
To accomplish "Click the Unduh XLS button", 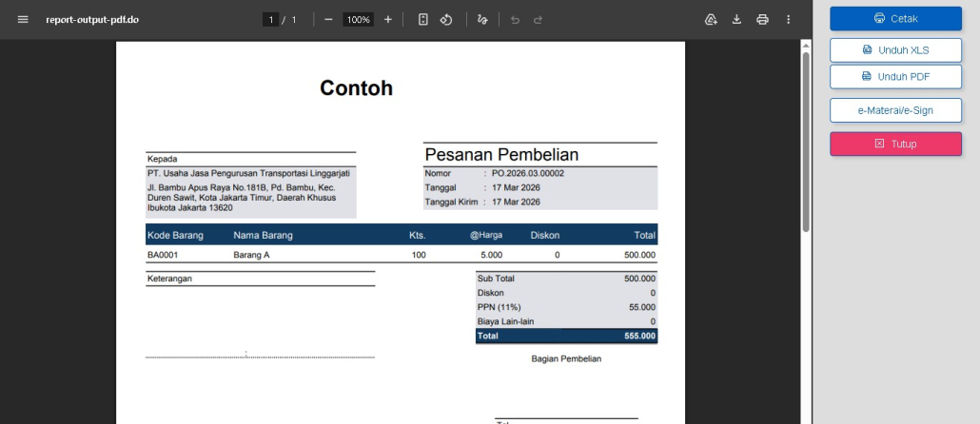I will click(x=895, y=49).
